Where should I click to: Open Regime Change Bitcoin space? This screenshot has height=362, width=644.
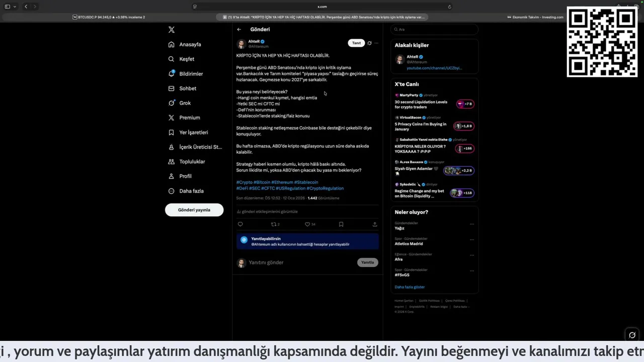tap(434, 191)
